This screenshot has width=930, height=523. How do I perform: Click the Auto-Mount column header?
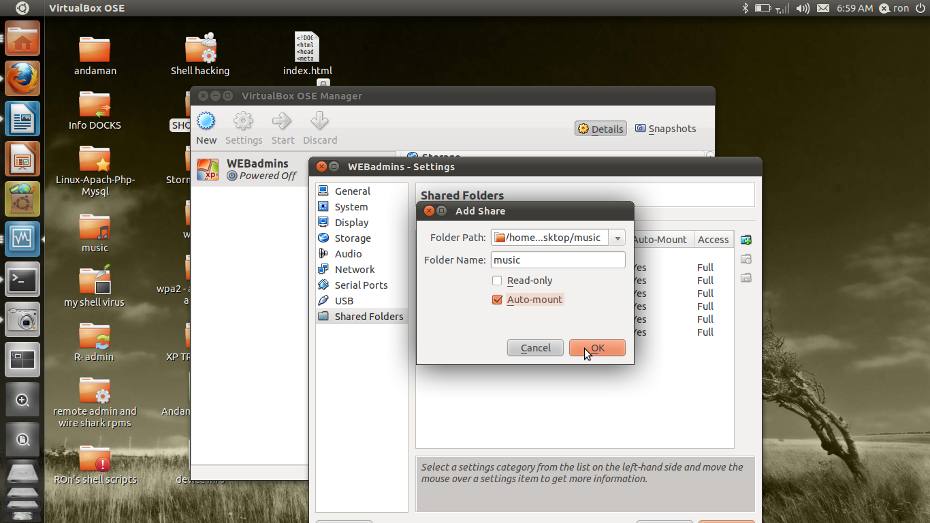pos(660,240)
